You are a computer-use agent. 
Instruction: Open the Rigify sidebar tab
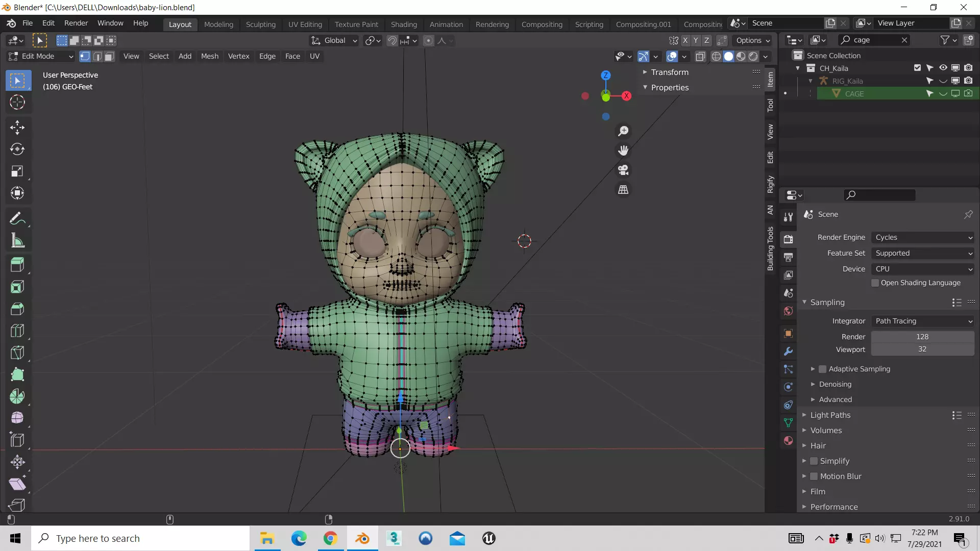pos(770,184)
